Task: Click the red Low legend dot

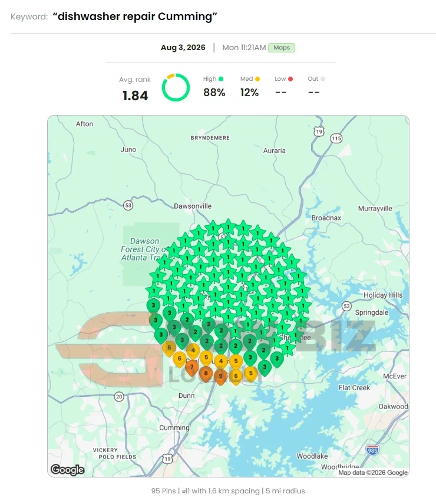Action: click(x=290, y=79)
